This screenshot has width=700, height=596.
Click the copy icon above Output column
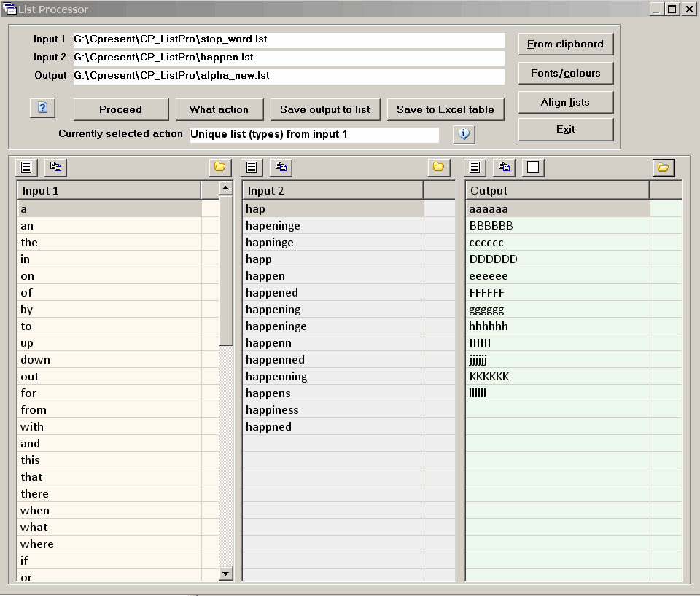coord(504,167)
